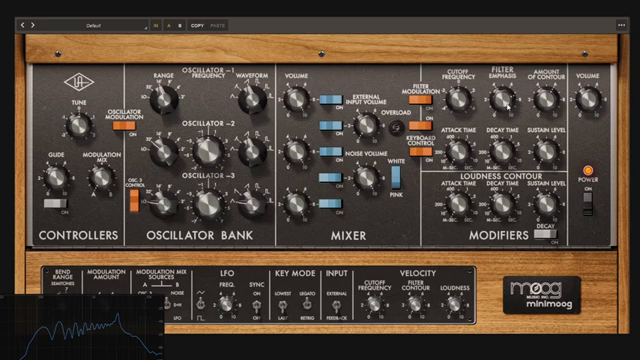The width and height of the screenshot is (640, 360).
Task: Toggle the Decay switch in Modifiers
Action: (x=546, y=234)
